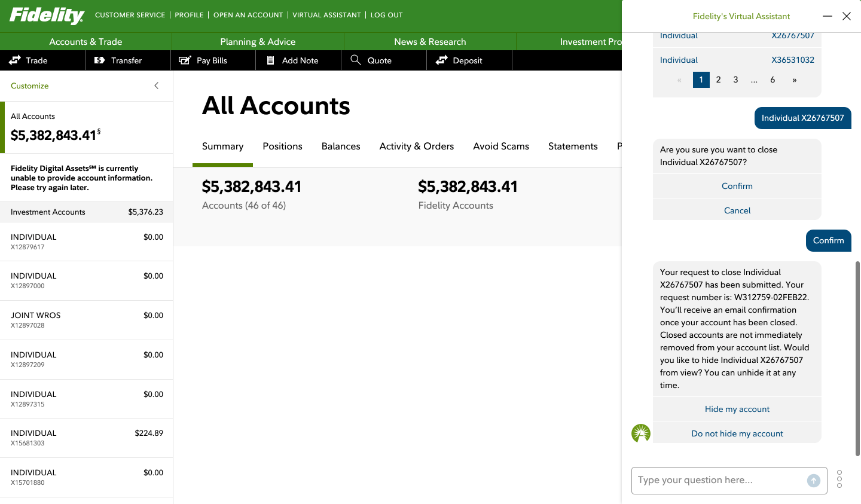Open the Virtual Assistant header link
The height and width of the screenshot is (504, 861).
(x=326, y=15)
